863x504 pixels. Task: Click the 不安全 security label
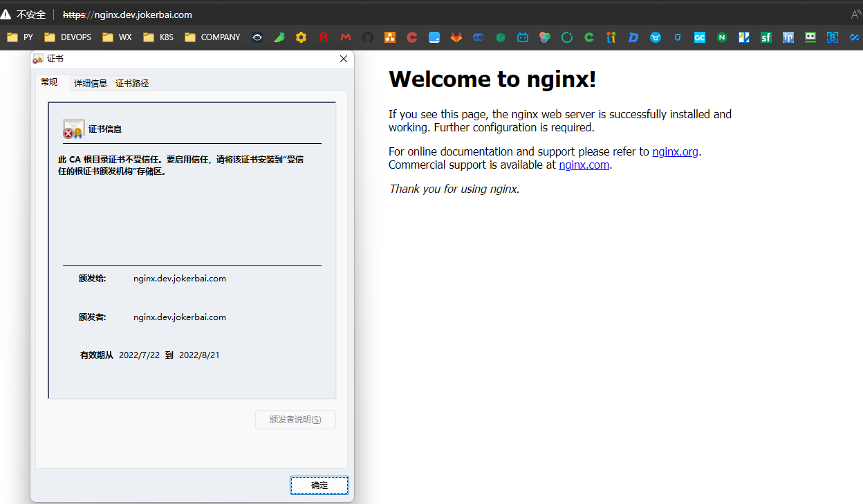(x=31, y=15)
